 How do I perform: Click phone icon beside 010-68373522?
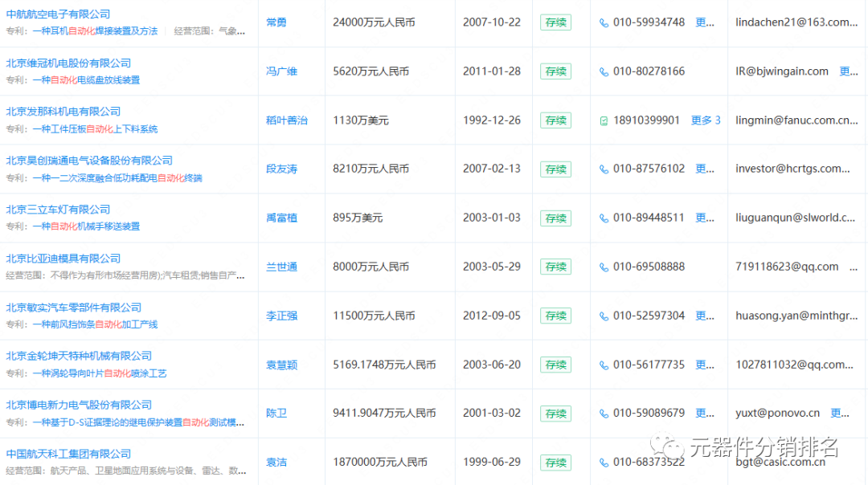click(604, 463)
